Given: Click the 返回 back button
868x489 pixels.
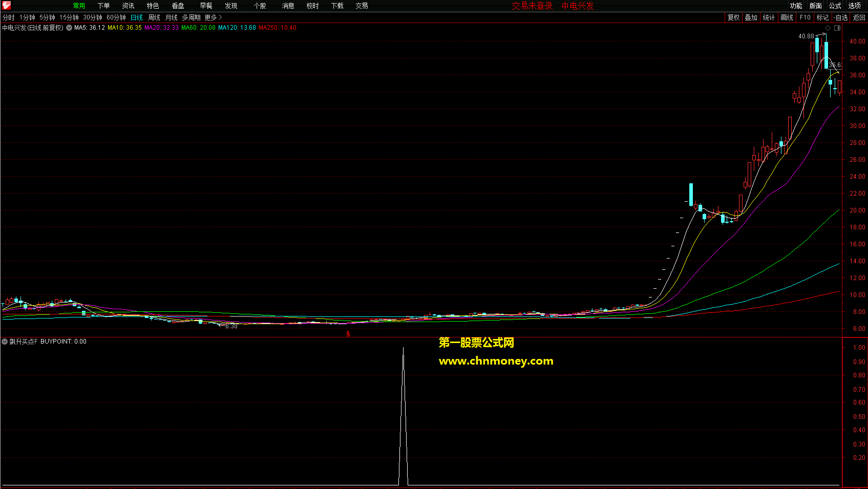Looking at the screenshot, I should pos(859,17).
